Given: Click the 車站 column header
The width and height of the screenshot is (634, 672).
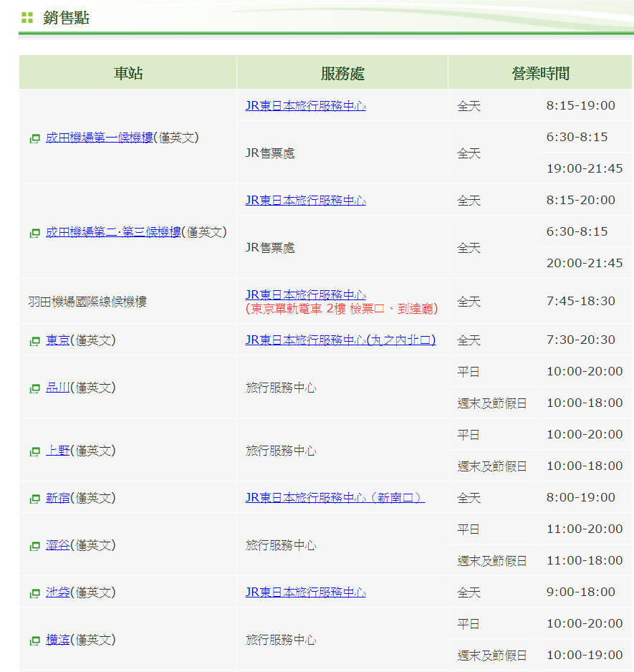Looking at the screenshot, I should (128, 73).
